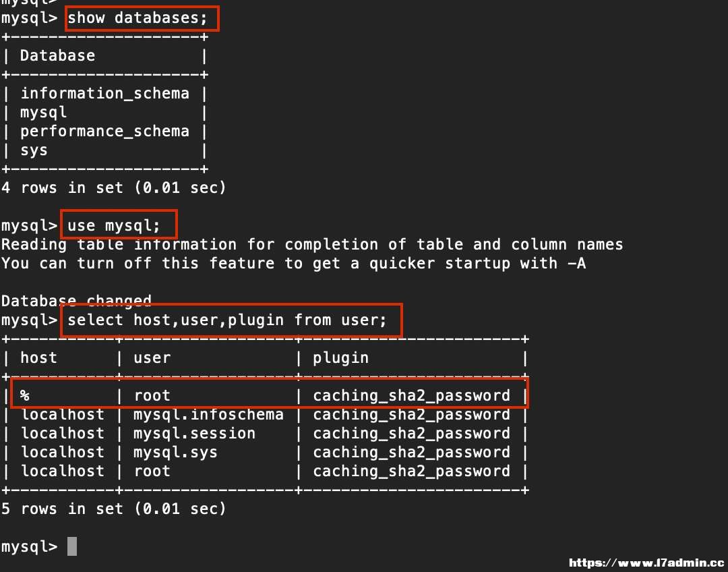The width and height of the screenshot is (728, 572).
Task: Open the l7admin.cc watermark link
Action: tap(646, 563)
